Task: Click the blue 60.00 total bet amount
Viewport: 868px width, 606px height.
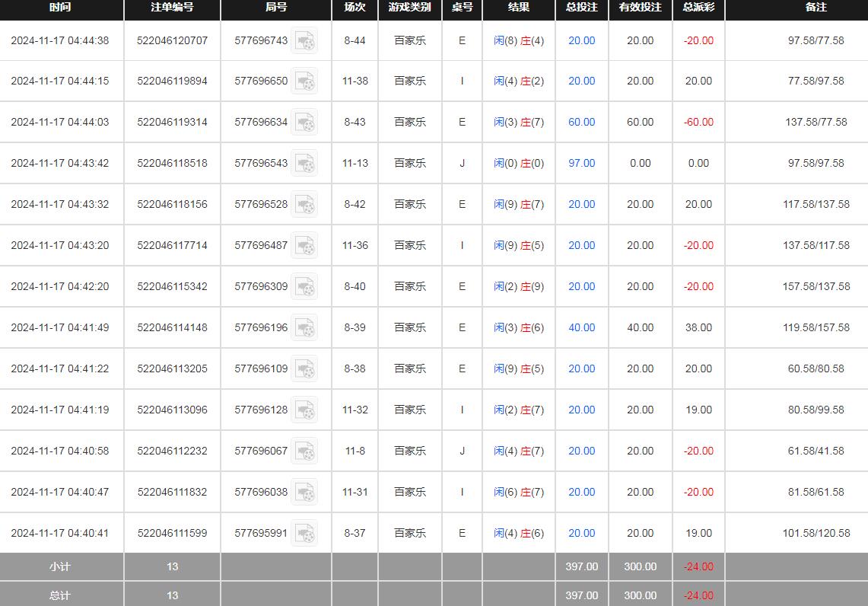Action: point(581,122)
